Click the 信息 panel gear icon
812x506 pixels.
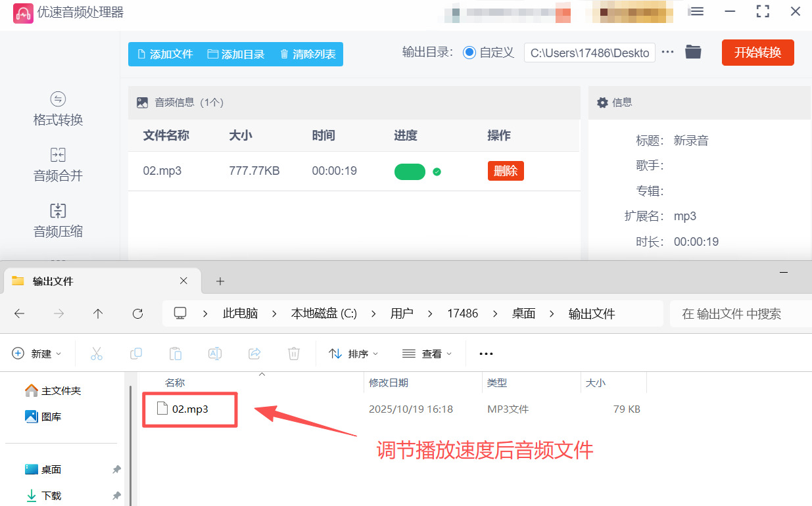[602, 103]
